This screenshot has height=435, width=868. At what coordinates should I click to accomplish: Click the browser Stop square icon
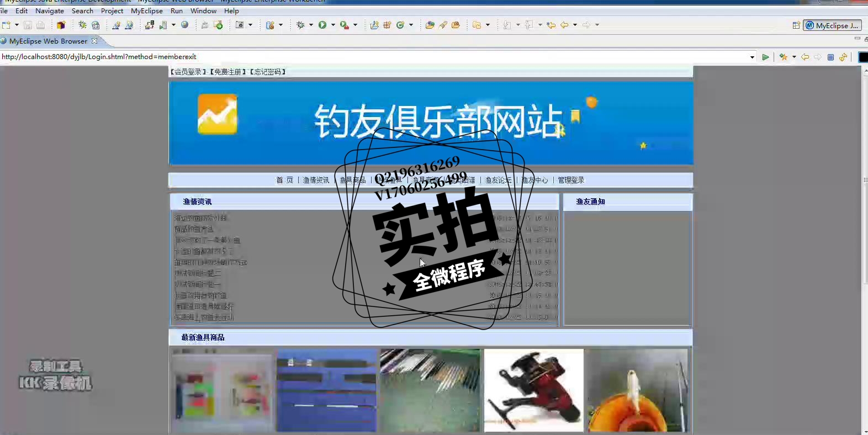[x=830, y=57]
